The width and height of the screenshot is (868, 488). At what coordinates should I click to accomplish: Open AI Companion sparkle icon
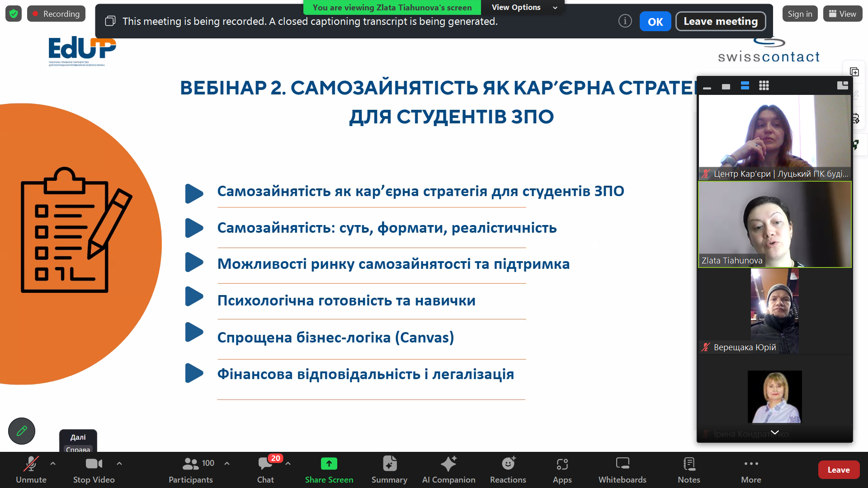tap(448, 464)
